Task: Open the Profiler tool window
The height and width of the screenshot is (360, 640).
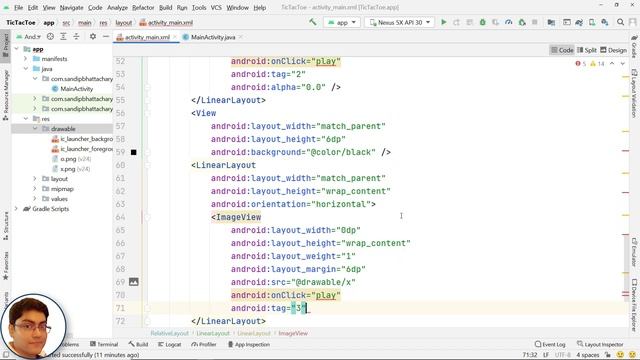Action: (204, 344)
